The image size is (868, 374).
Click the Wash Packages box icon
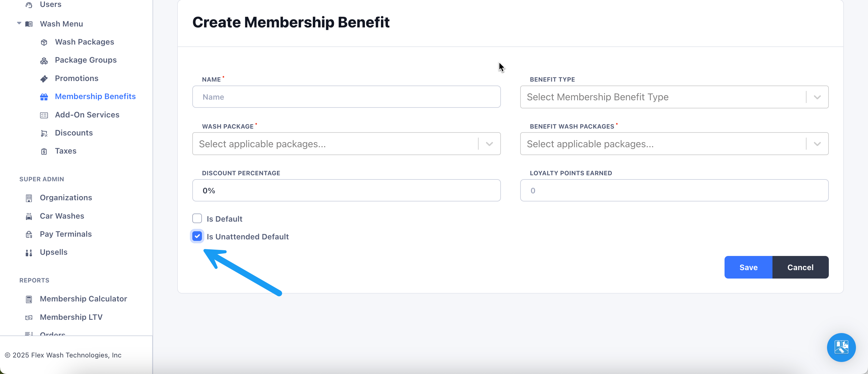click(44, 42)
